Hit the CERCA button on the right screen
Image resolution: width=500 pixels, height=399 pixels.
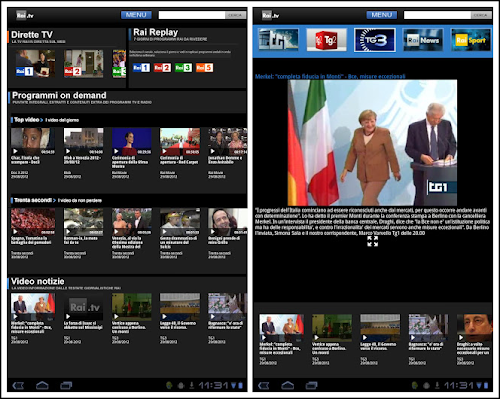(x=481, y=15)
